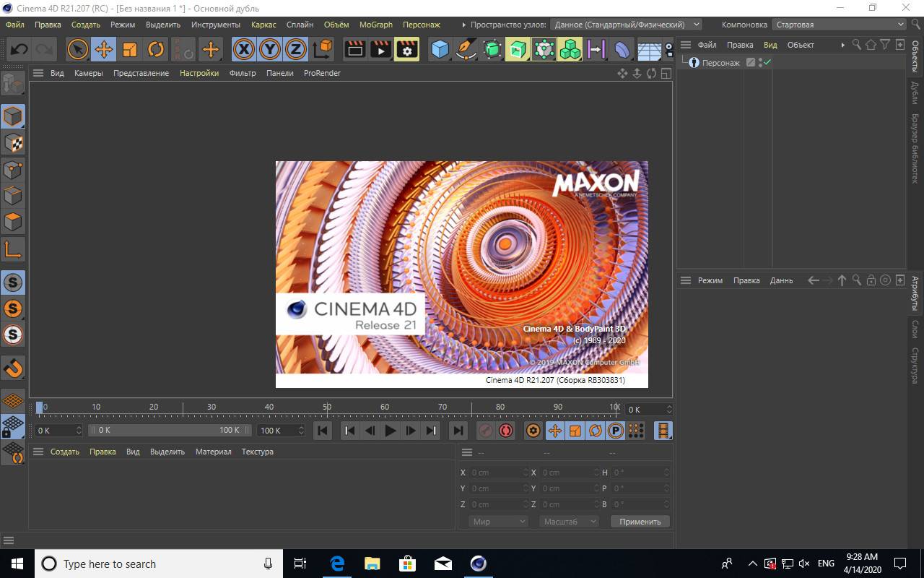Open the Файл menu in menu bar
Image resolution: width=924 pixels, height=578 pixels.
coord(15,25)
